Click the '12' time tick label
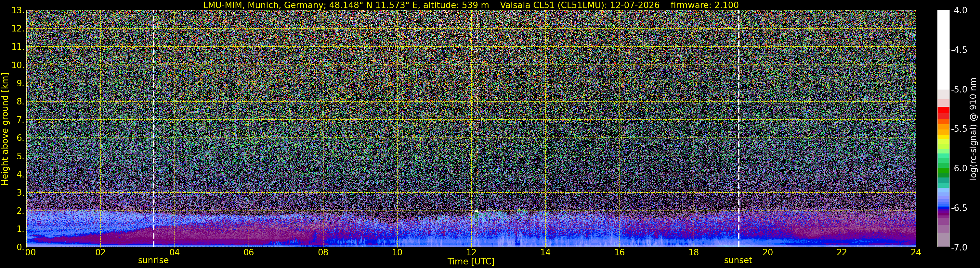This screenshot has width=980, height=268. click(x=471, y=252)
